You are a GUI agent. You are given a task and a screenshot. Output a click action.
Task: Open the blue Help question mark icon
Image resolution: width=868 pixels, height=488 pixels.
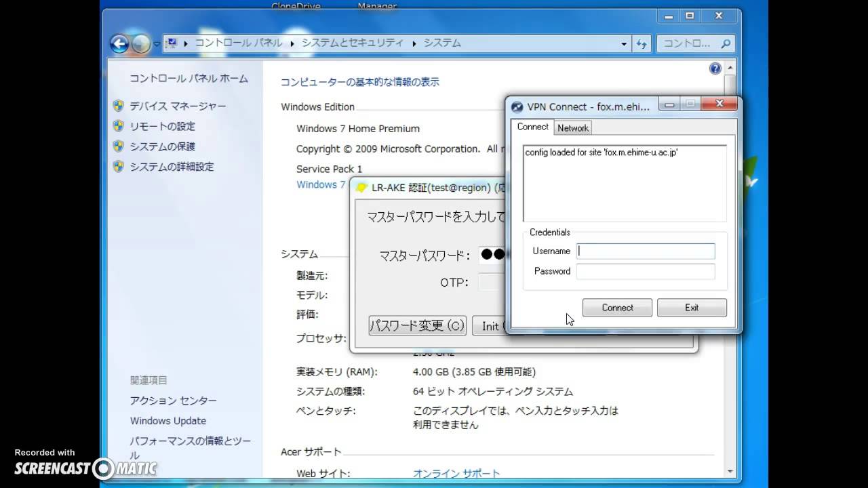pos(715,68)
